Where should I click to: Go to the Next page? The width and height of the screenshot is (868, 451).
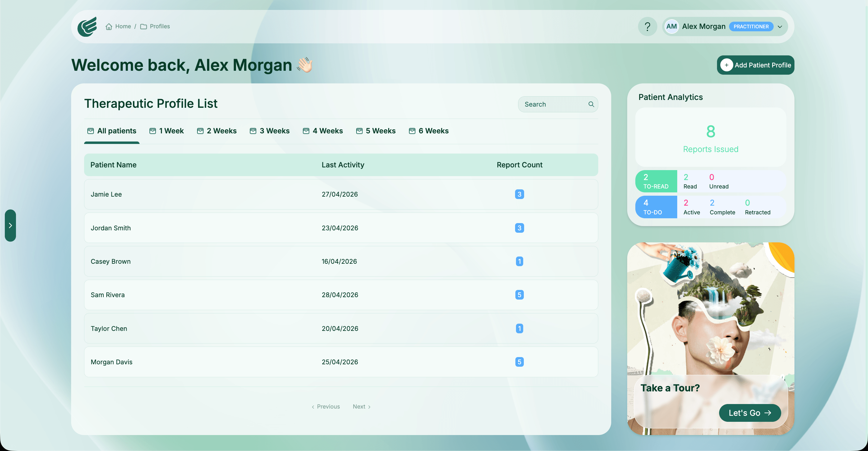362,406
